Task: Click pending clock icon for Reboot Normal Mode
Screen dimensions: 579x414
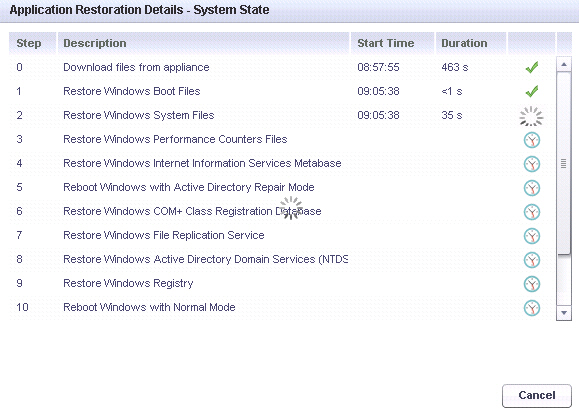Action: (532, 308)
